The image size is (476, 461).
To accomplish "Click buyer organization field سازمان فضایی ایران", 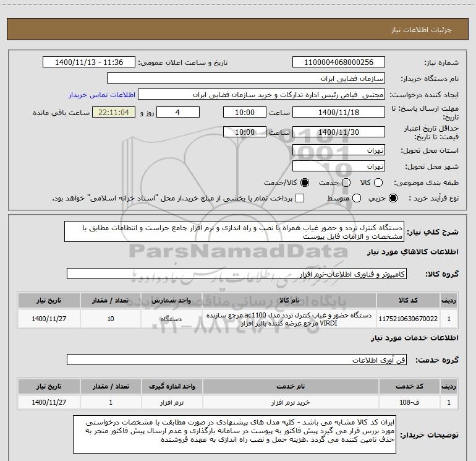I will [246, 79].
